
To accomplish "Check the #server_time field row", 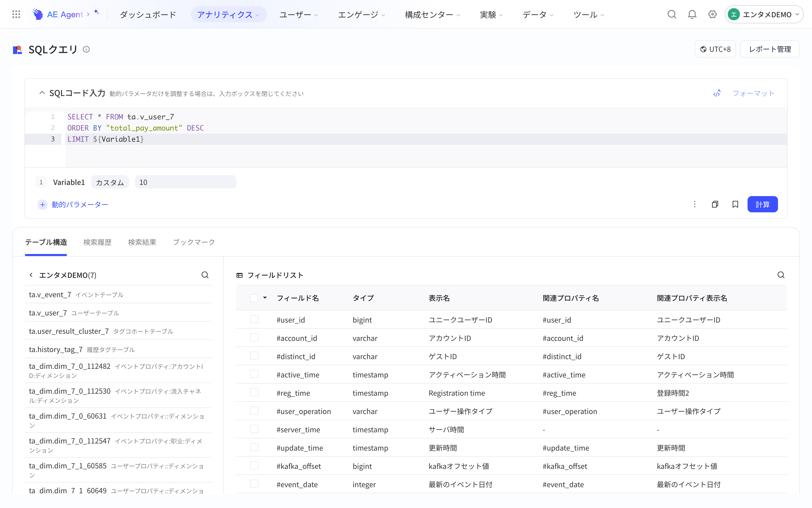I will tap(254, 429).
